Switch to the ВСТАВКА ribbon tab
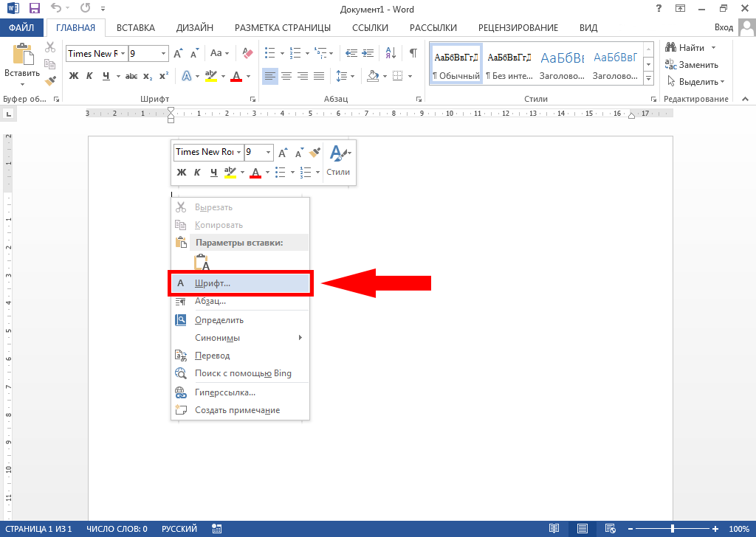 (x=136, y=28)
